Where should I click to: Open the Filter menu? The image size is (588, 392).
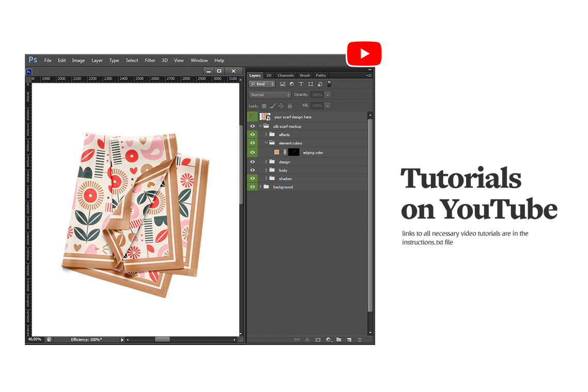click(x=150, y=60)
